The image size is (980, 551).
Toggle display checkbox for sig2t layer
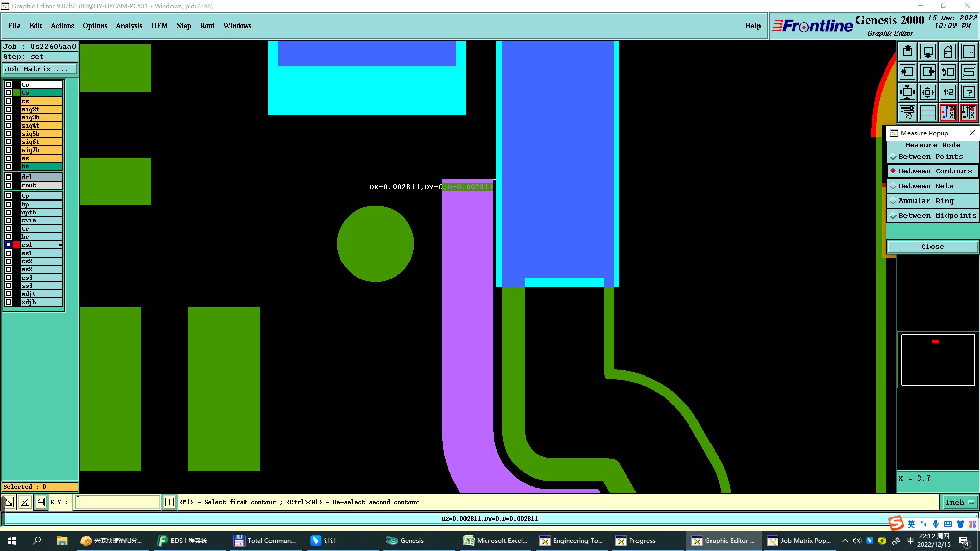pos(8,109)
